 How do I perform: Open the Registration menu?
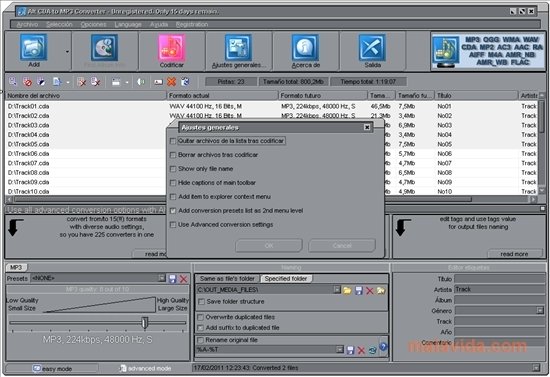pyautogui.click(x=192, y=24)
